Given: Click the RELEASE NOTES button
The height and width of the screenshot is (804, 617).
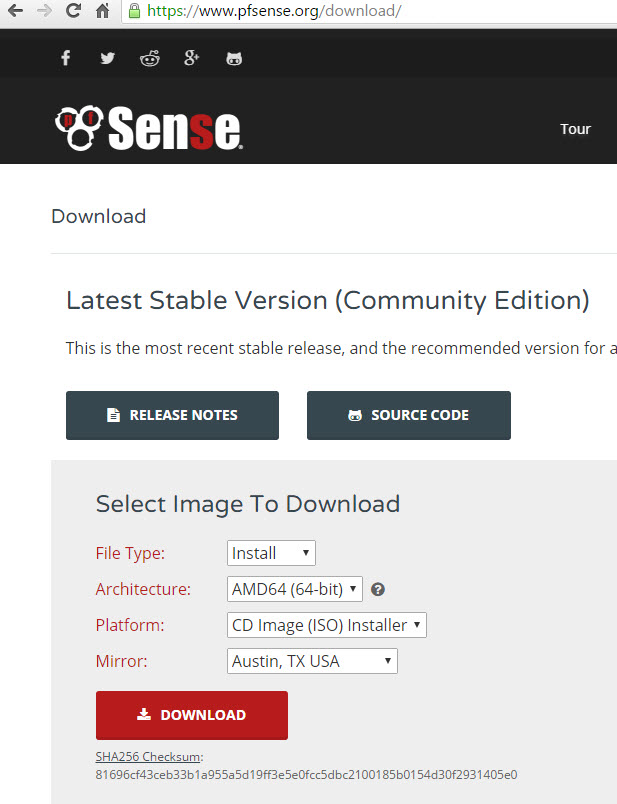Looking at the screenshot, I should [x=172, y=415].
